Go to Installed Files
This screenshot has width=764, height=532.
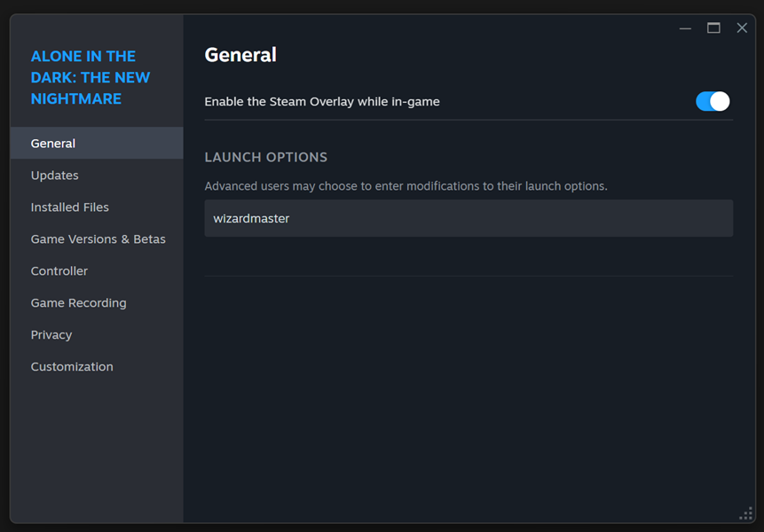click(x=70, y=207)
